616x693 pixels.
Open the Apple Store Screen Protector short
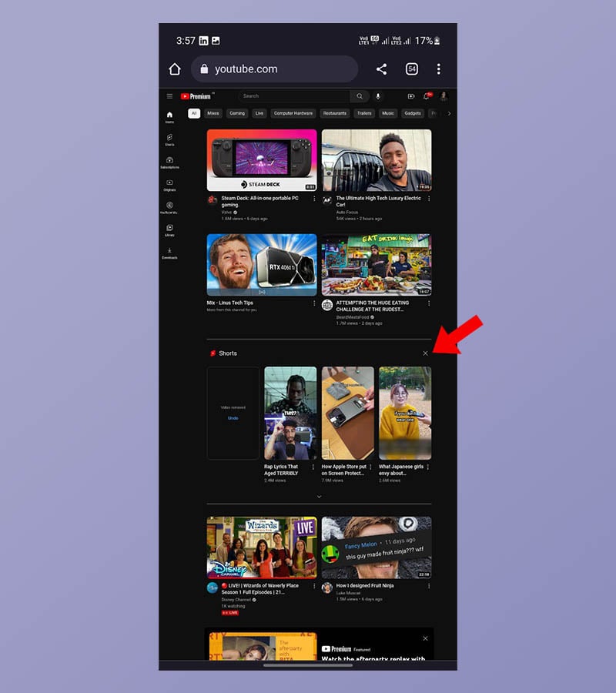pos(348,413)
